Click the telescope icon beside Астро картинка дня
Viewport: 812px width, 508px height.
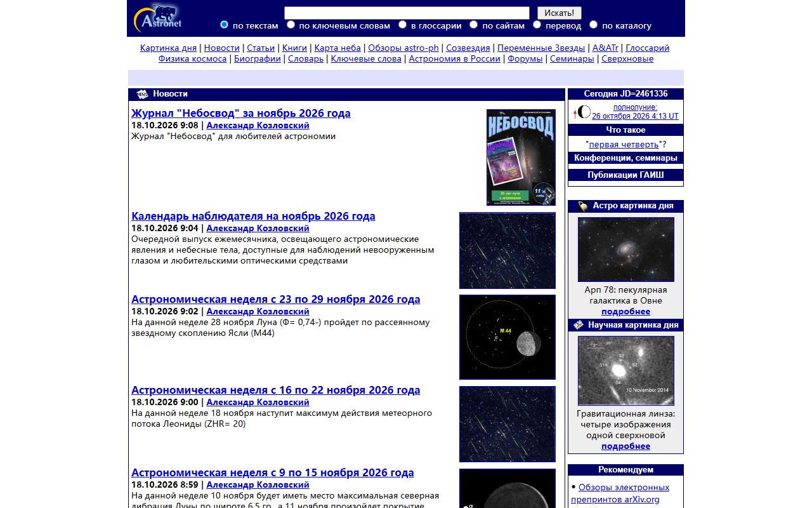pyautogui.click(x=583, y=206)
